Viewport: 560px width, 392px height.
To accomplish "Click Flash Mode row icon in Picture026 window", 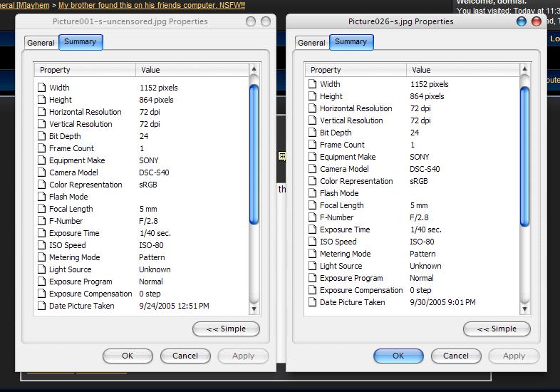I will click(313, 193).
